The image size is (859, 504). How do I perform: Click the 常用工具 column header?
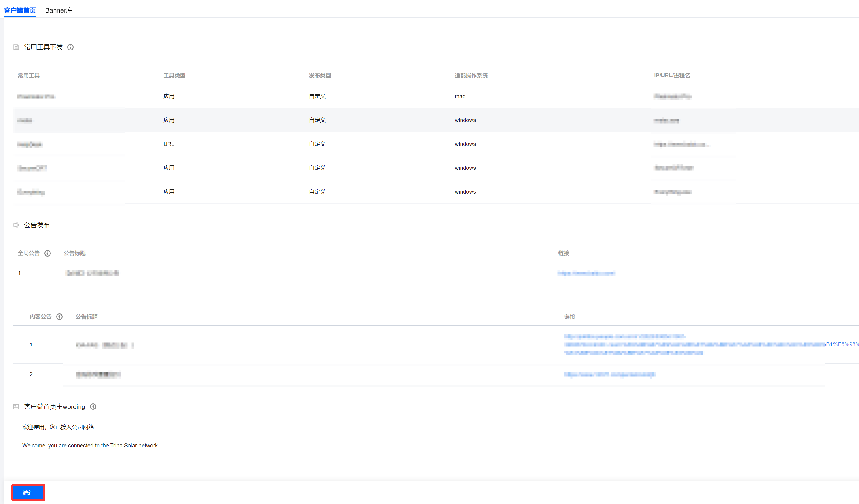point(29,75)
